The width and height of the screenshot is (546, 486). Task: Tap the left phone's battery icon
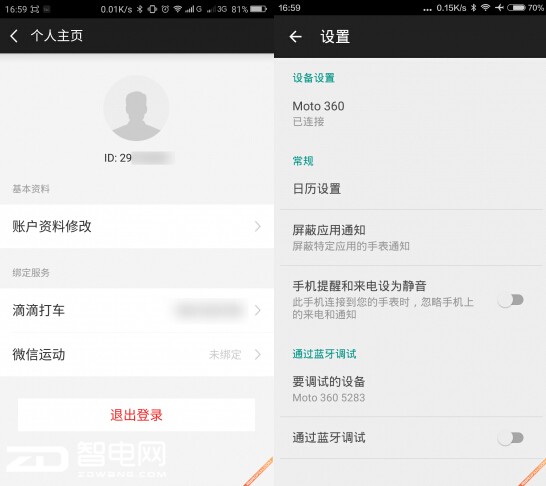pos(258,9)
